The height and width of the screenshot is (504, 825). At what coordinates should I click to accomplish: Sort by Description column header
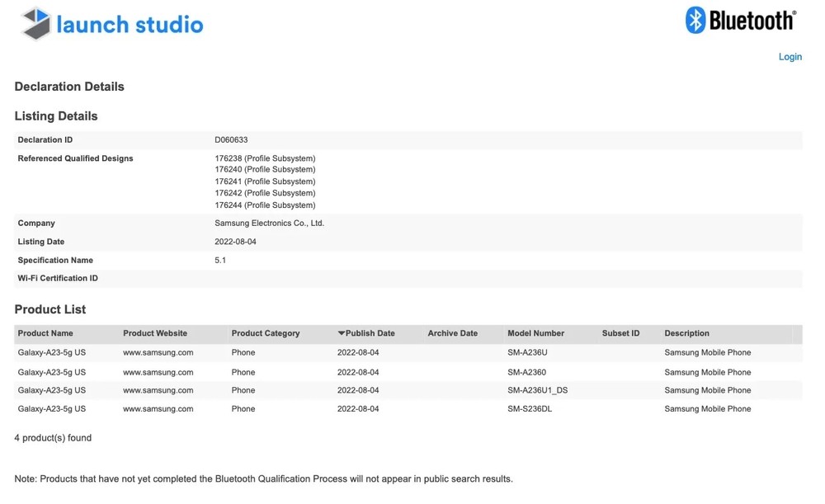pyautogui.click(x=686, y=333)
